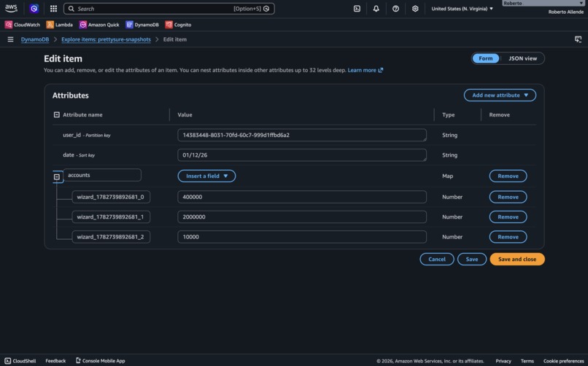Go to DynamoDB breadcrumb
The image size is (588, 366).
pos(35,39)
